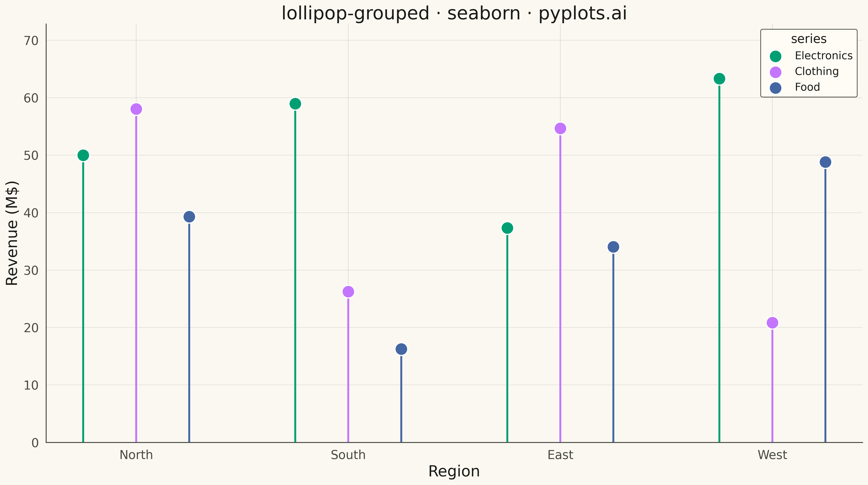Click the Electronics legend color marker
The image size is (868, 485).
click(x=776, y=56)
